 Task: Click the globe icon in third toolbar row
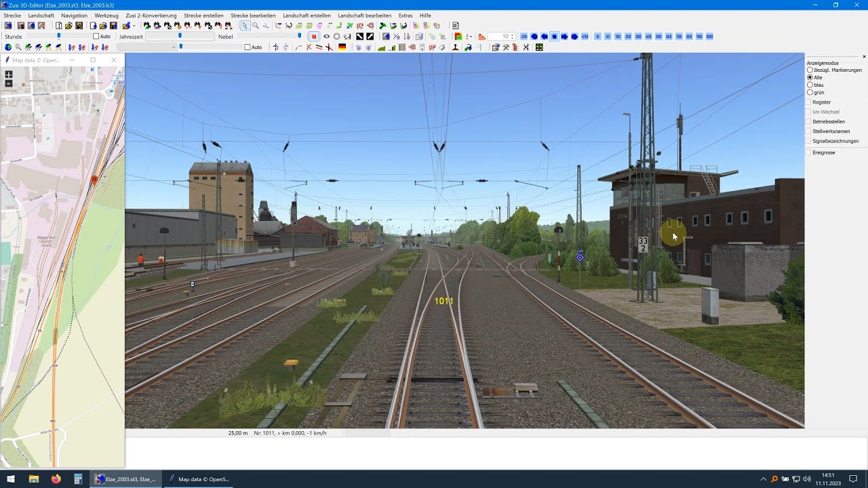(8, 47)
